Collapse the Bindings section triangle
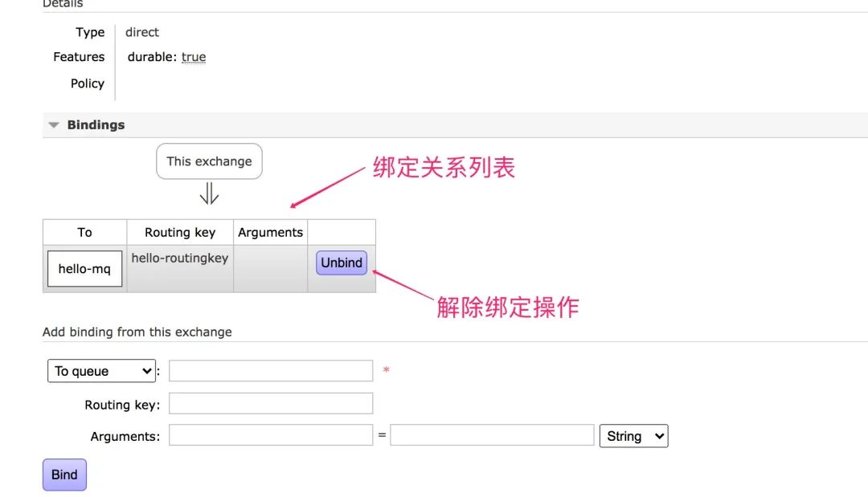Screen dimensions: 868x497 54,125
